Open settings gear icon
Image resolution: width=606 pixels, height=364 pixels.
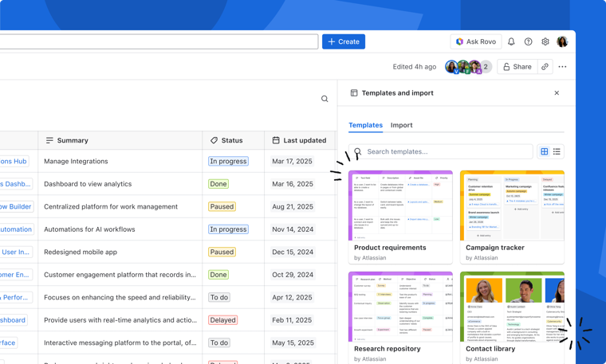[545, 41]
